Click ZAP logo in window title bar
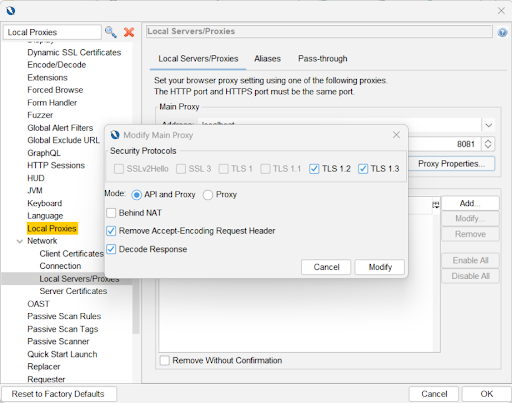The image size is (512, 403). pos(10,11)
